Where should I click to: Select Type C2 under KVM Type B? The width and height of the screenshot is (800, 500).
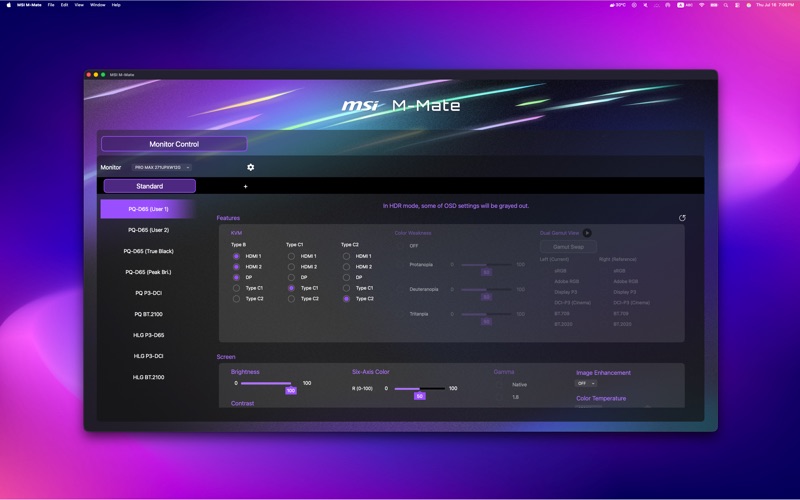coord(236,299)
